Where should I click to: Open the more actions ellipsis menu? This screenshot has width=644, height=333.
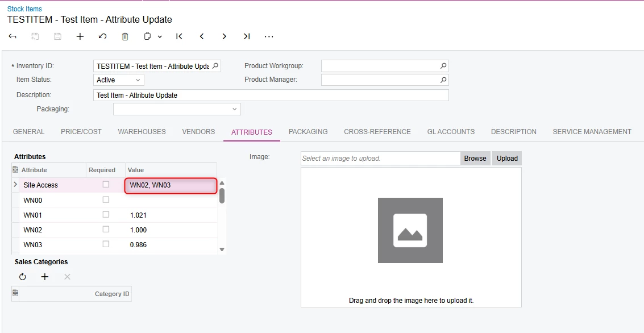pos(269,36)
